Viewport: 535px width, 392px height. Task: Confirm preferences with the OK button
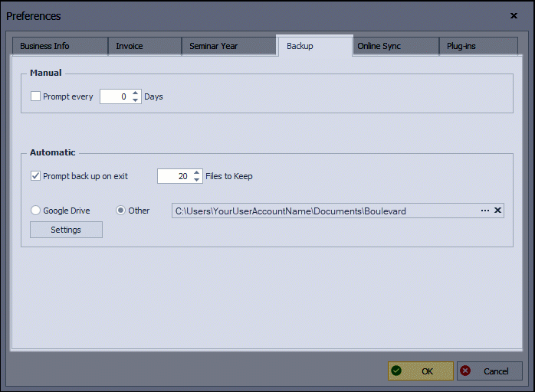pyautogui.click(x=421, y=371)
